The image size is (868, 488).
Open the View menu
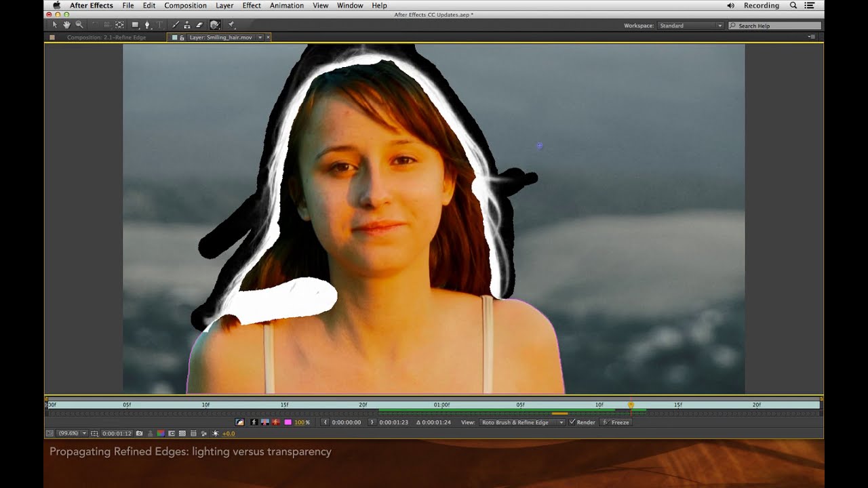pos(321,5)
